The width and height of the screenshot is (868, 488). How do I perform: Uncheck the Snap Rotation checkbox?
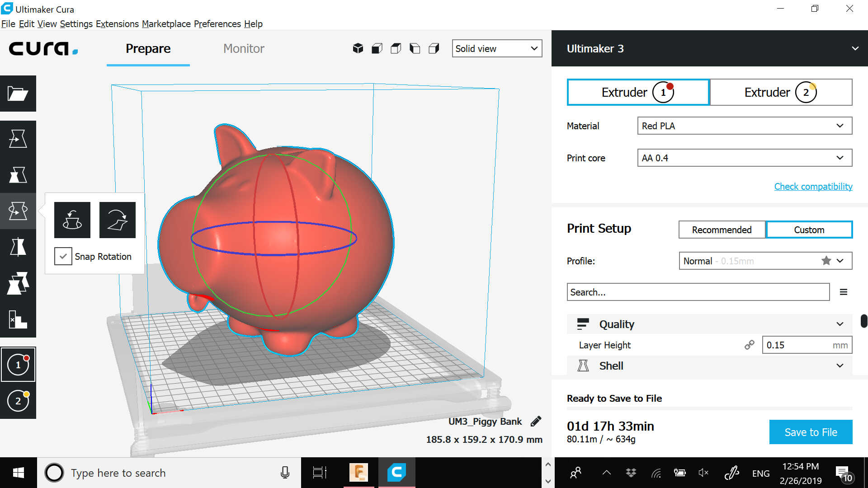(x=63, y=256)
